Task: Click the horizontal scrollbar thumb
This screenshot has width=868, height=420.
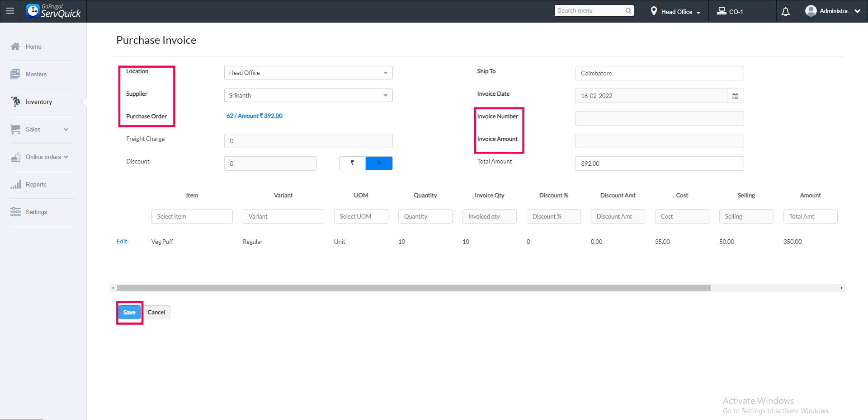Action: click(x=414, y=288)
